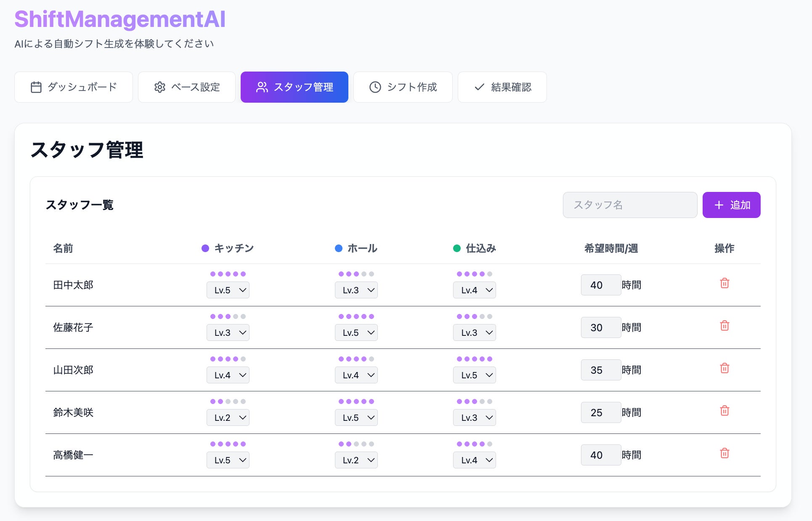812x521 pixels.
Task: Click the 追加 button
Action: point(731,205)
